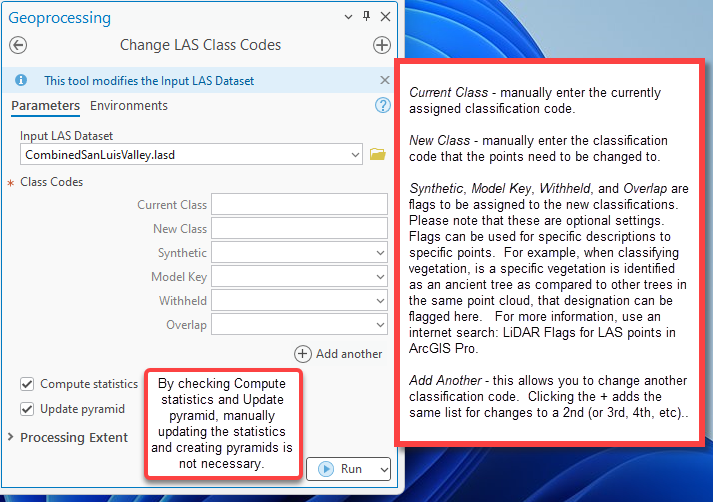Open the Synthetic flag dropdown

pos(380,253)
